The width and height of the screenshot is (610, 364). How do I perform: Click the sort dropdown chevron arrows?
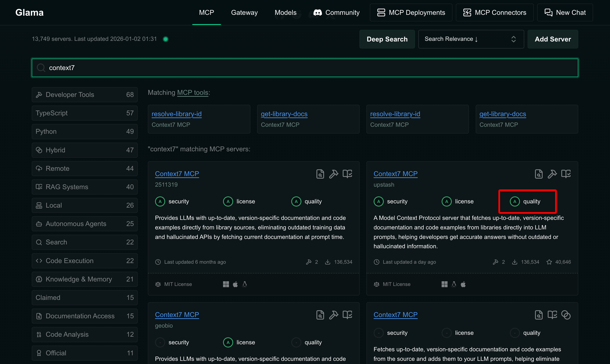click(514, 39)
